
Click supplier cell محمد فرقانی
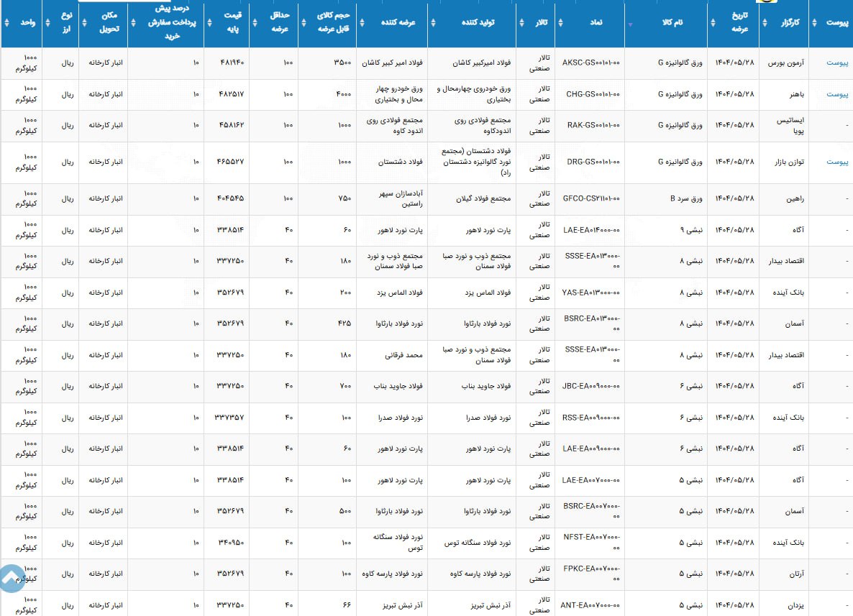(403, 356)
